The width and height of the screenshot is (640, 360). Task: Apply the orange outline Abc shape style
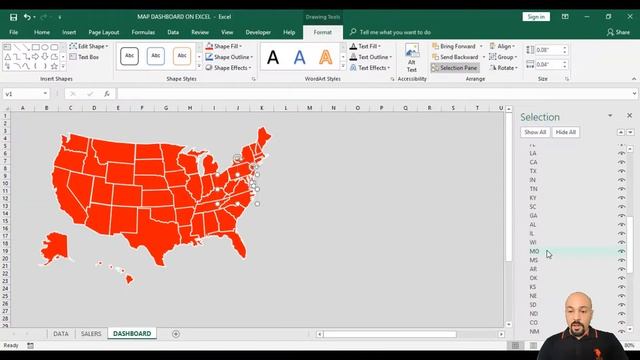(x=182, y=56)
